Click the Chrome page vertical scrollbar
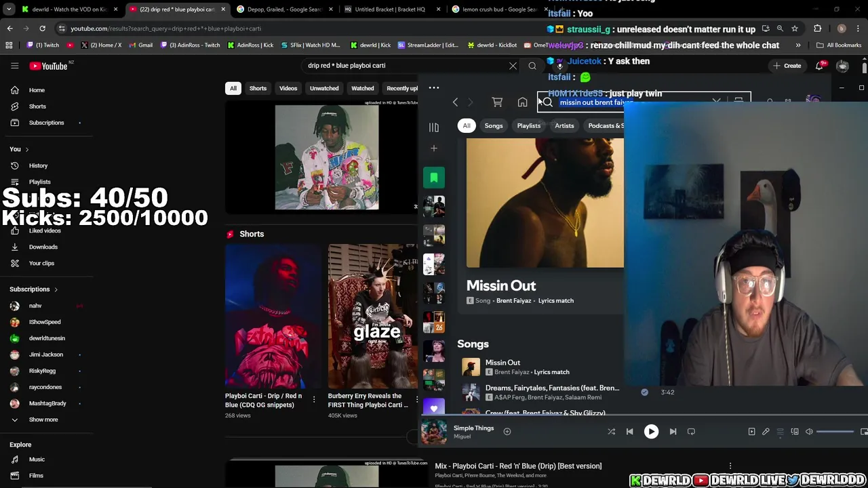The width and height of the screenshot is (868, 488). 864,68
